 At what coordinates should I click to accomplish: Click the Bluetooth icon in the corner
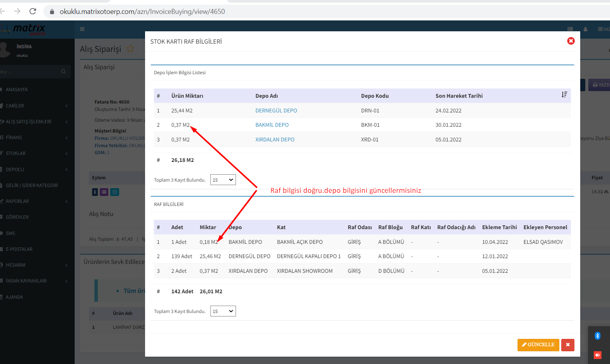click(x=597, y=336)
